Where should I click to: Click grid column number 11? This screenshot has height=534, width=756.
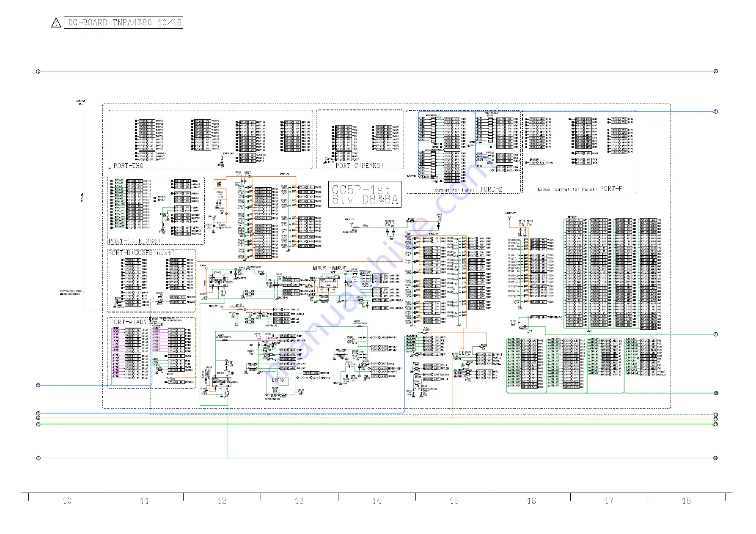click(144, 501)
